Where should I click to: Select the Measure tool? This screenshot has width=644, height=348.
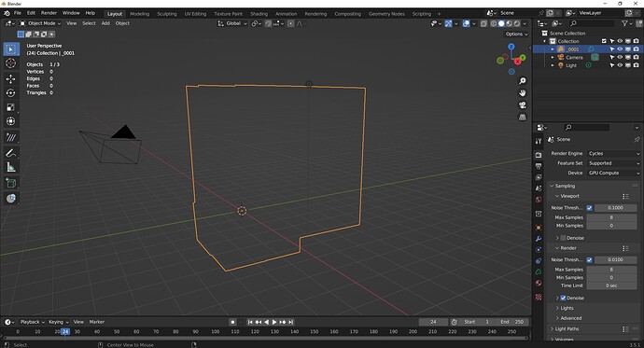[11, 167]
